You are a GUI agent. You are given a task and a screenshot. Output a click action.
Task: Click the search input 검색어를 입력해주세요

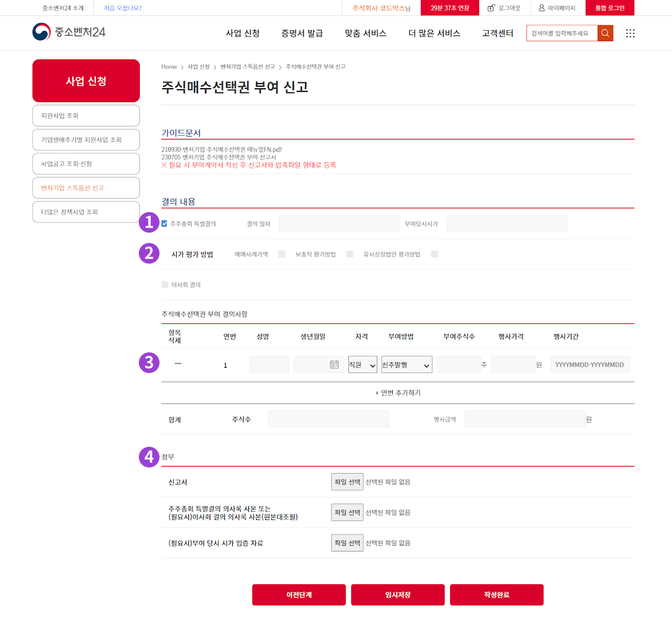[562, 33]
